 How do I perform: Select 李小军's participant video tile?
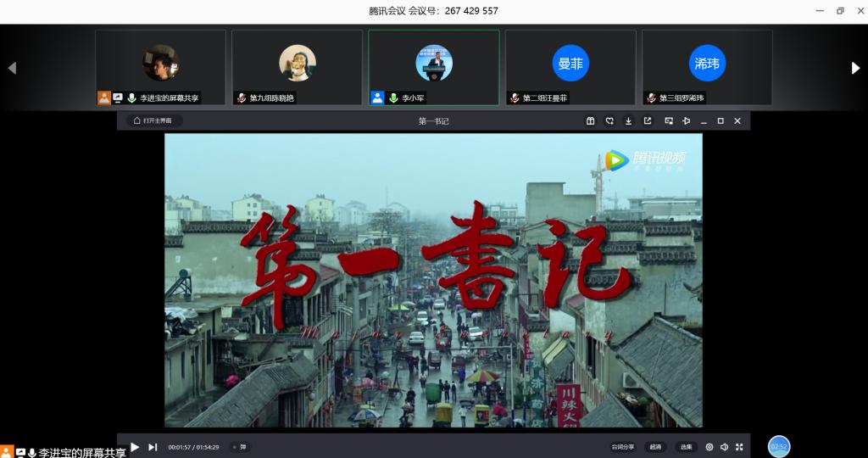(x=434, y=68)
